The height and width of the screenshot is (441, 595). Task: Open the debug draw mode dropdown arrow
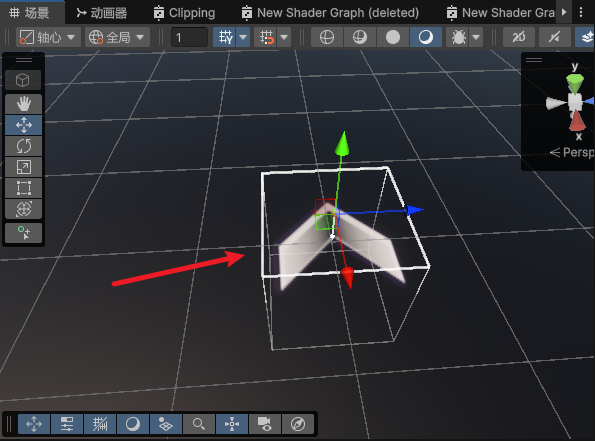point(476,37)
